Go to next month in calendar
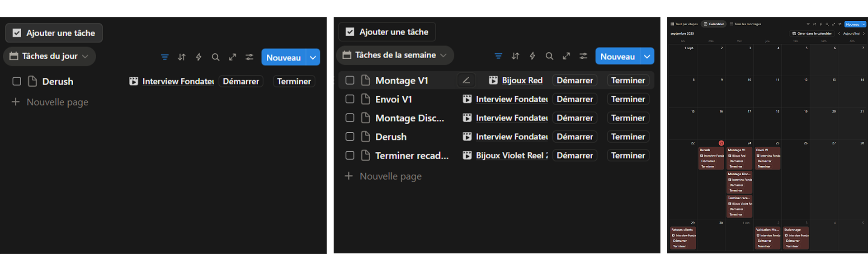The image size is (868, 271). point(863,33)
